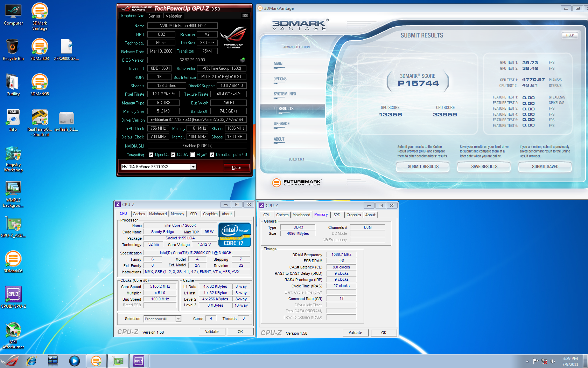This screenshot has width=588, height=368.
Task: Switch to 3DMark Vantage taskbar button
Action: tap(96, 361)
